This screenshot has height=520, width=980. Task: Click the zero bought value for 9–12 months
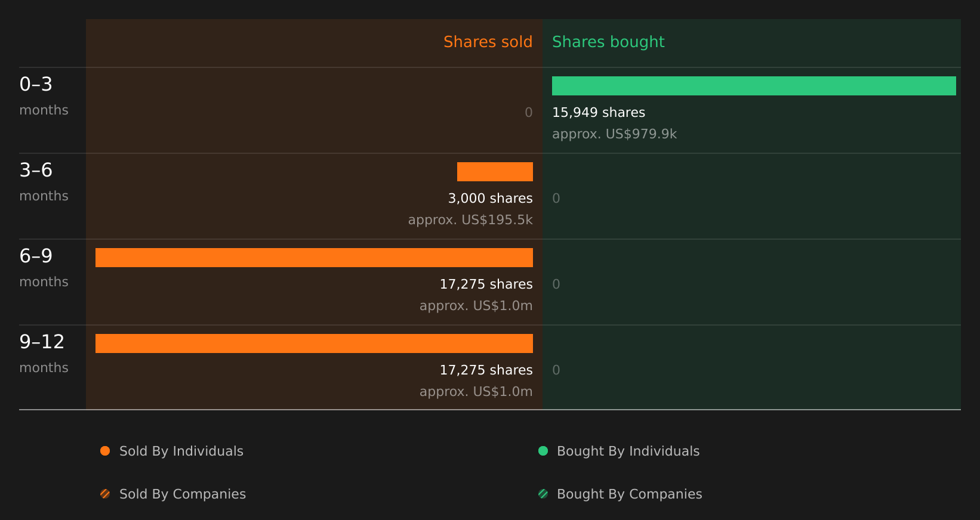coord(556,370)
